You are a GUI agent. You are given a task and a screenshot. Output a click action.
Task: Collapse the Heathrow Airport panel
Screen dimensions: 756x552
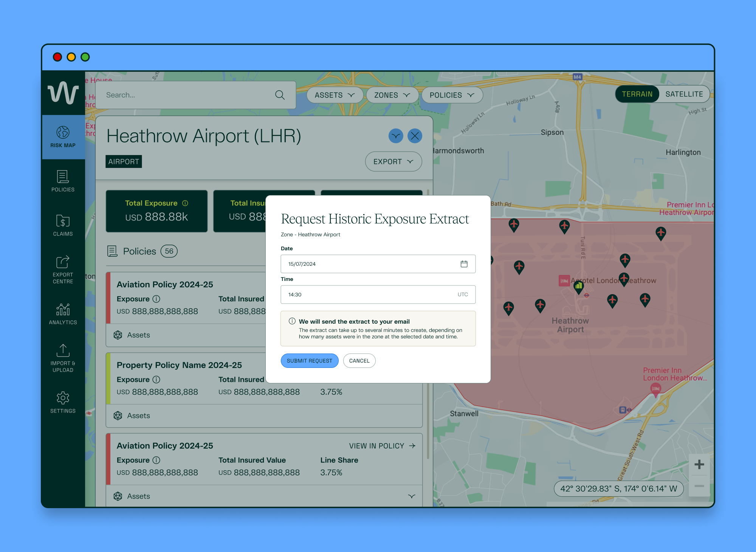click(x=396, y=136)
